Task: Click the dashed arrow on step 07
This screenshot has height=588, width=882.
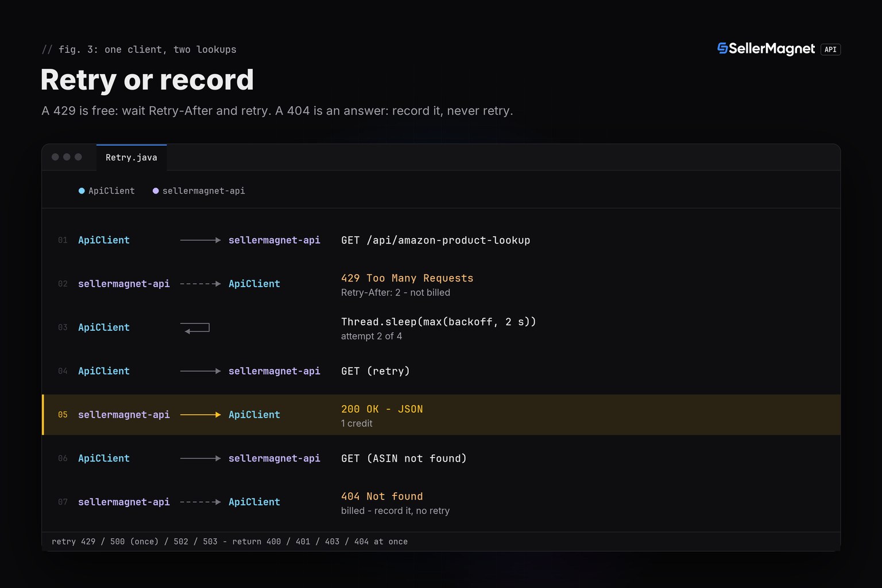Action: (200, 502)
